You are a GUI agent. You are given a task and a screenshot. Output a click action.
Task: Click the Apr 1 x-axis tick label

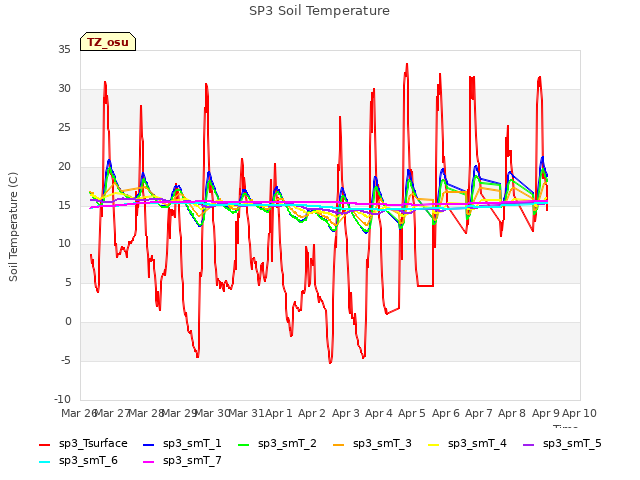pyautogui.click(x=279, y=413)
